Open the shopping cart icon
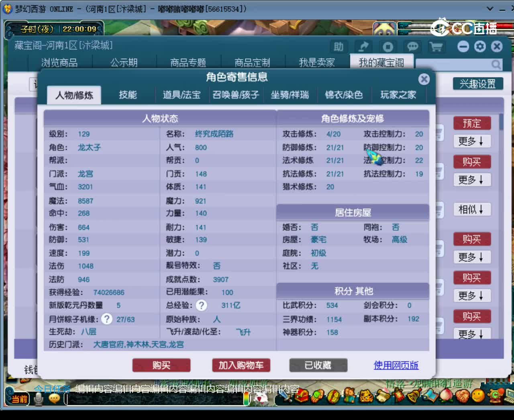 [436, 47]
